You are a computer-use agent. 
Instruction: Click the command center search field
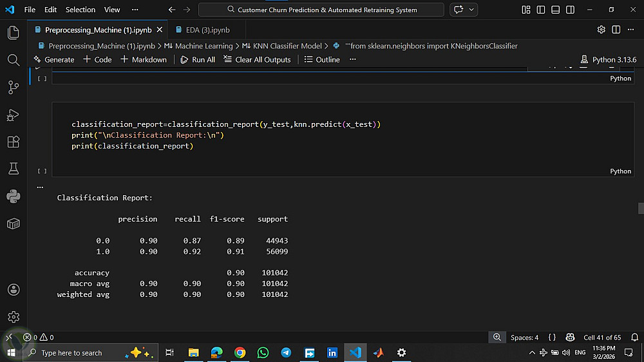click(321, 10)
